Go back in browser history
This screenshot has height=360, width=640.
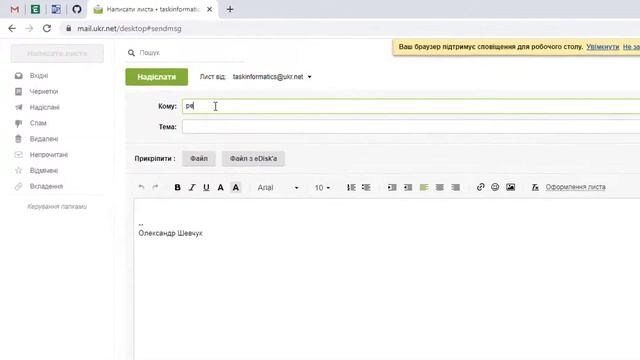coord(12,28)
